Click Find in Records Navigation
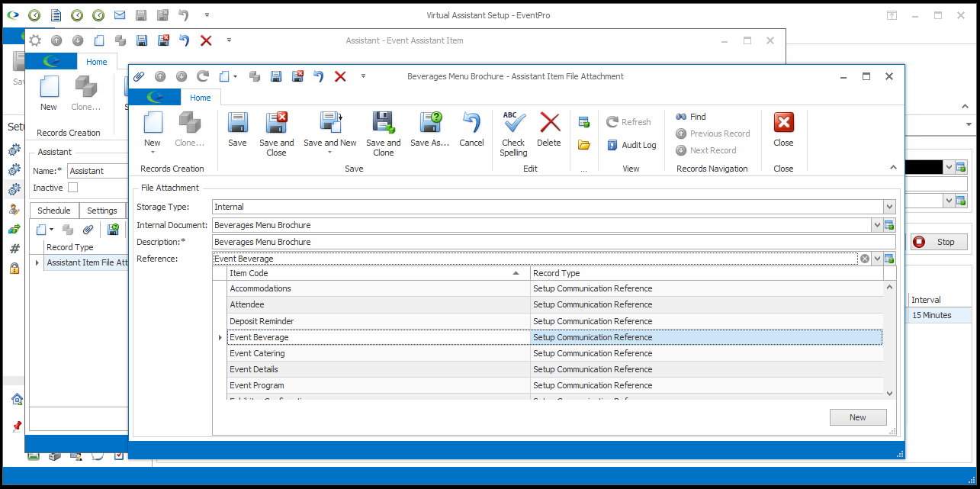Viewport: 980px width, 489px height. point(691,117)
